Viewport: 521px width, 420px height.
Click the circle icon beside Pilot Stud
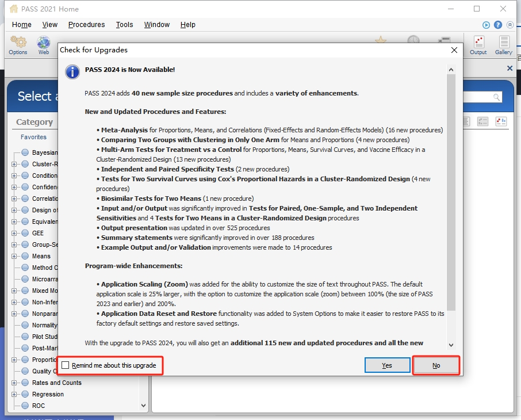click(x=25, y=337)
